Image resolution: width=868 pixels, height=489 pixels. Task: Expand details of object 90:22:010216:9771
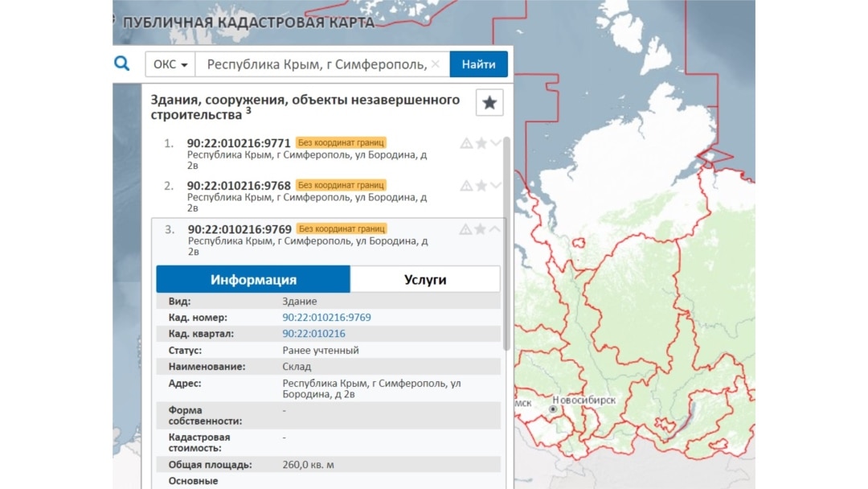[x=496, y=143]
